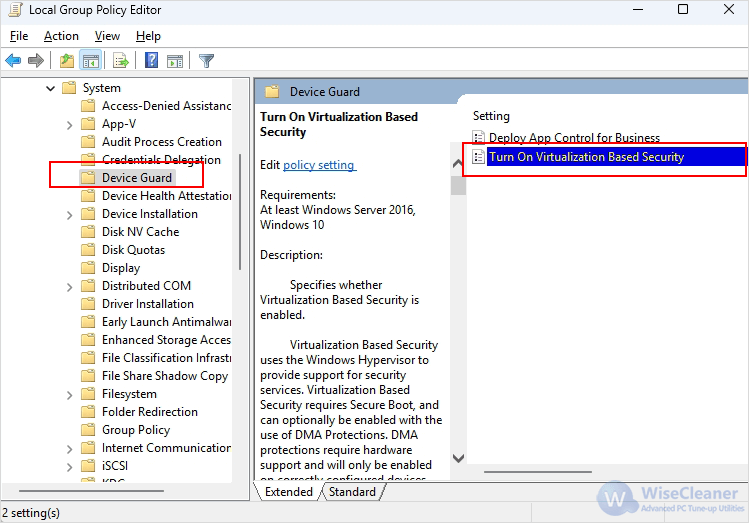Viewport: 749px width, 523px height.
Task: Click the settings list horizontal scrollbar
Action: click(x=538, y=472)
